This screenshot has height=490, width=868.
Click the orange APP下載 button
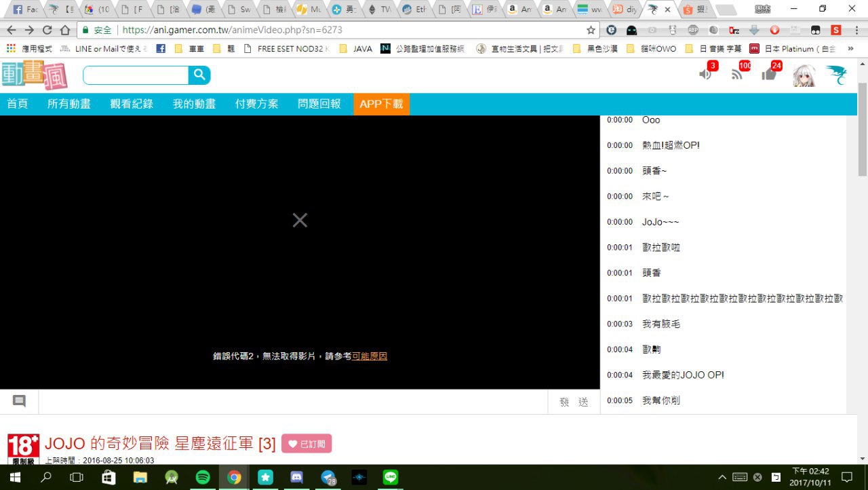(381, 104)
